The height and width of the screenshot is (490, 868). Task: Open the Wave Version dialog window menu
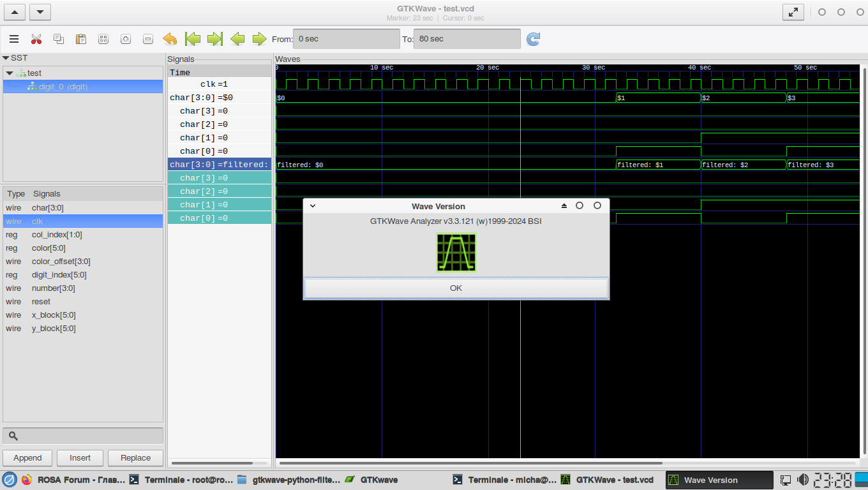313,206
